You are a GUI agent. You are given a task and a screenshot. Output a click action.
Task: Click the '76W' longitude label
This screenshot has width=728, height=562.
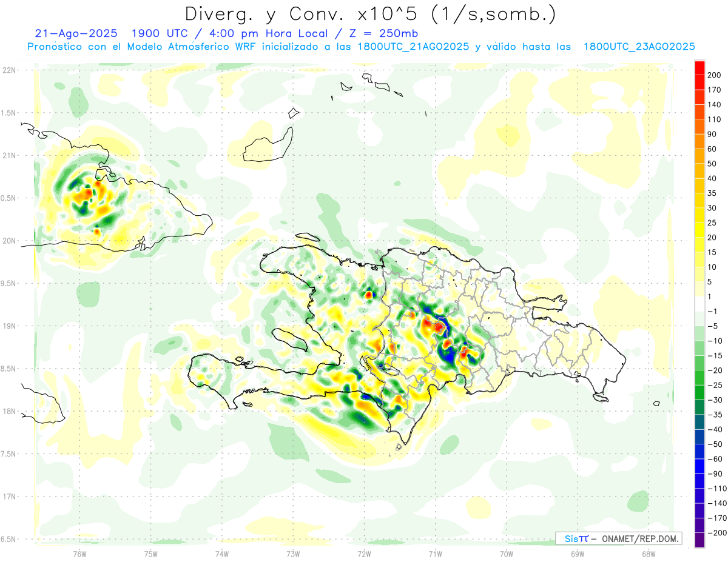point(79,554)
